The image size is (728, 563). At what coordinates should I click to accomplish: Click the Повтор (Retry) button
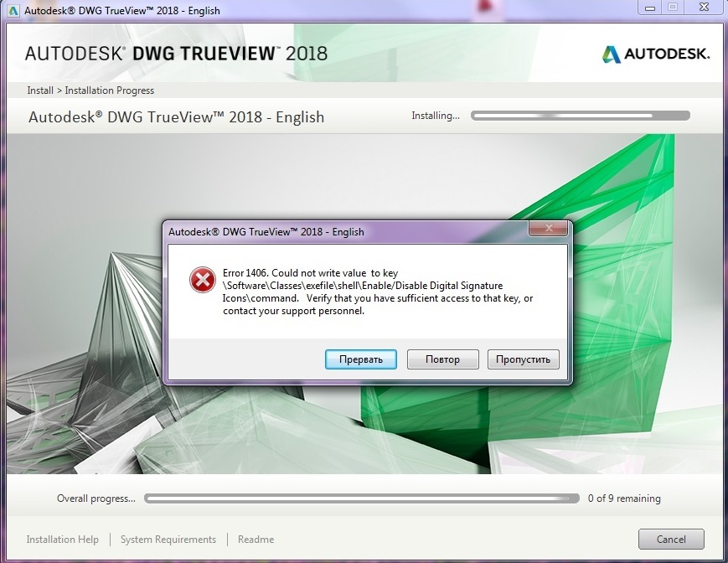(442, 359)
